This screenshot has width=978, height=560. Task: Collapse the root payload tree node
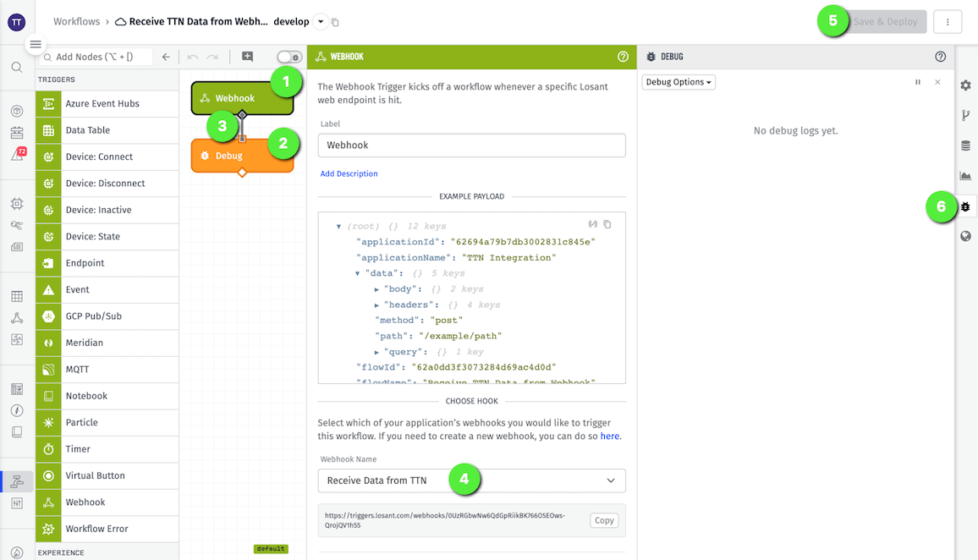pyautogui.click(x=338, y=227)
